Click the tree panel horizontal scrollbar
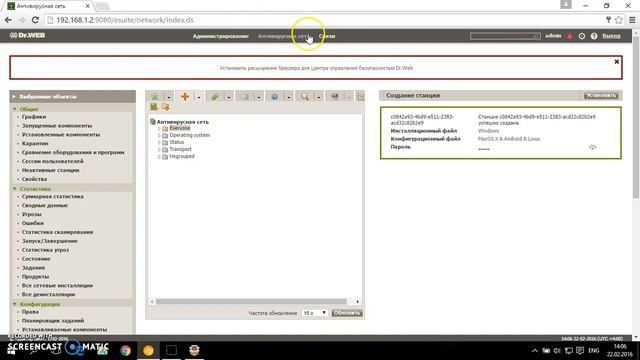 pos(251,302)
